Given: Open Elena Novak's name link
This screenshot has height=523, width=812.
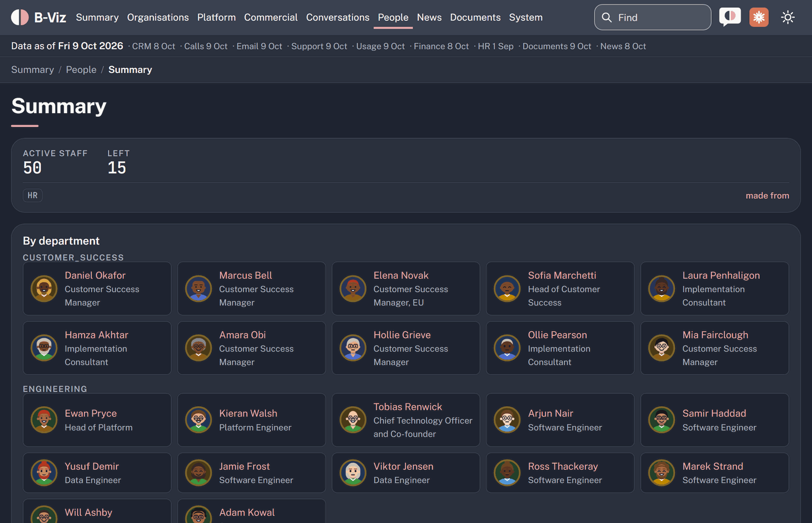Looking at the screenshot, I should coord(401,275).
